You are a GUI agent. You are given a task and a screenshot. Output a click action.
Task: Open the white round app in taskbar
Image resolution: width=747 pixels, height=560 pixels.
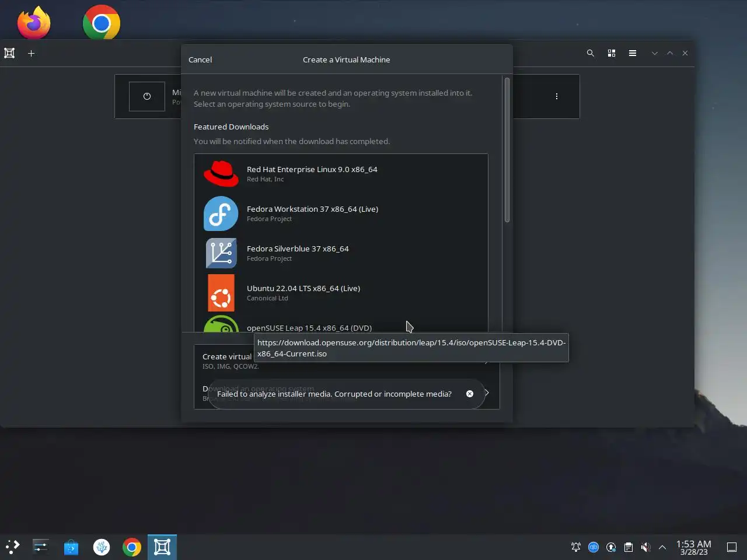(102, 547)
